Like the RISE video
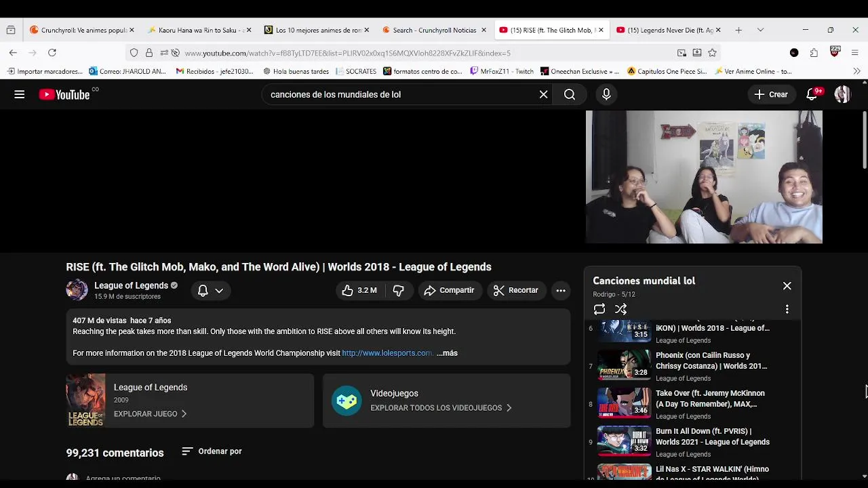Viewport: 868px width, 488px height. point(360,290)
